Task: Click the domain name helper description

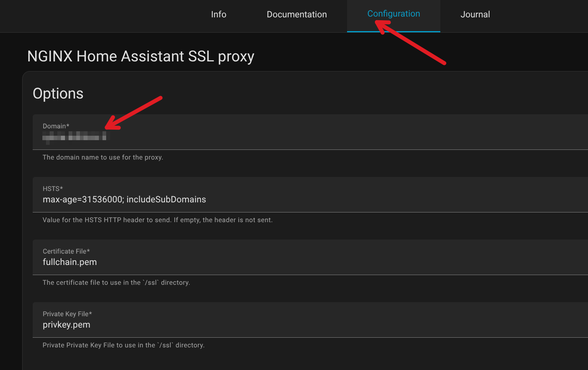Action: [103, 158]
